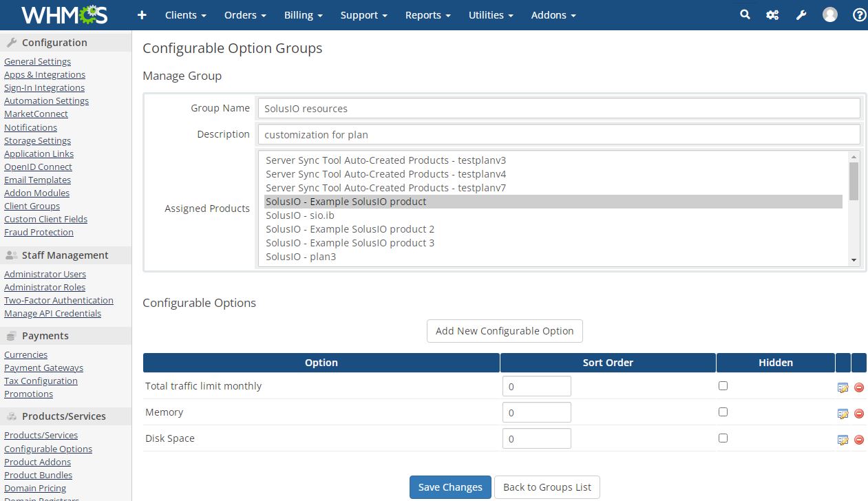Open the plus quick-add menu
This screenshot has height=501, width=868.
coord(142,14)
